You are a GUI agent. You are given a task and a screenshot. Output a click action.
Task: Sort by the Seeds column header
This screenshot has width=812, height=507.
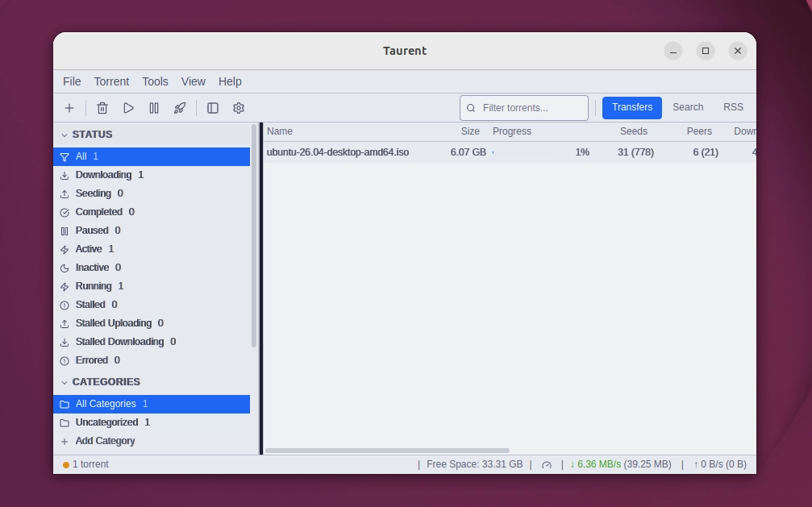pyautogui.click(x=633, y=131)
